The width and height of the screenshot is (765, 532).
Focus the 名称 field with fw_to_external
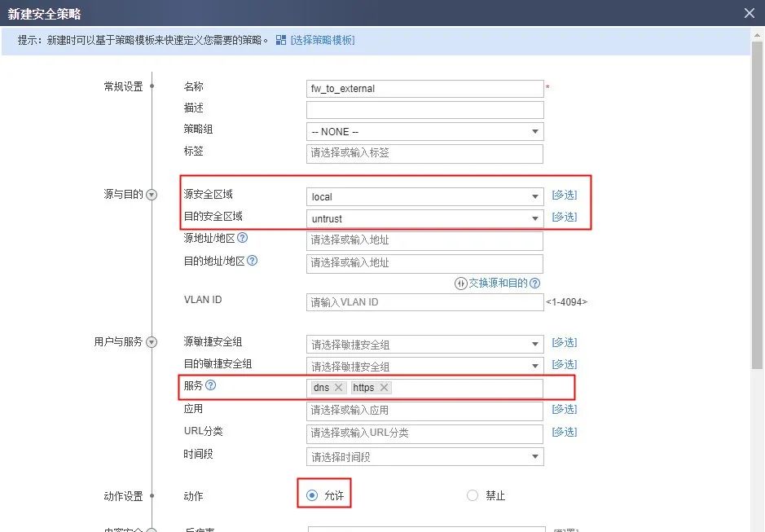coord(425,89)
